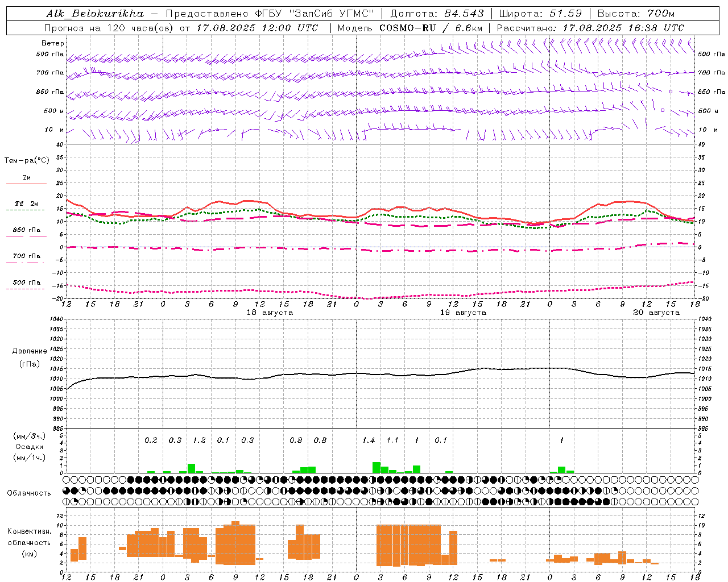The image size is (728, 582).
Task: Click the computed time "Рассчитано: 17.08.2025 16:38 UTC"
Action: tap(590, 28)
